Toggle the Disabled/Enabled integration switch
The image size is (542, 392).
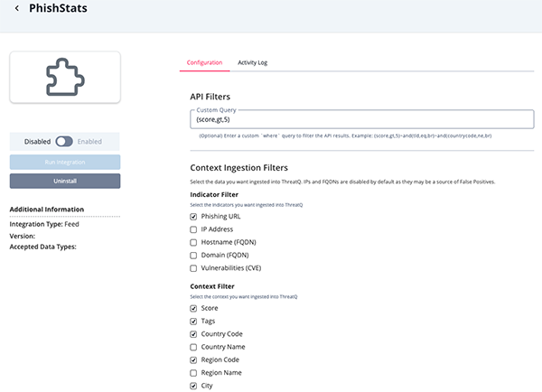(x=64, y=142)
